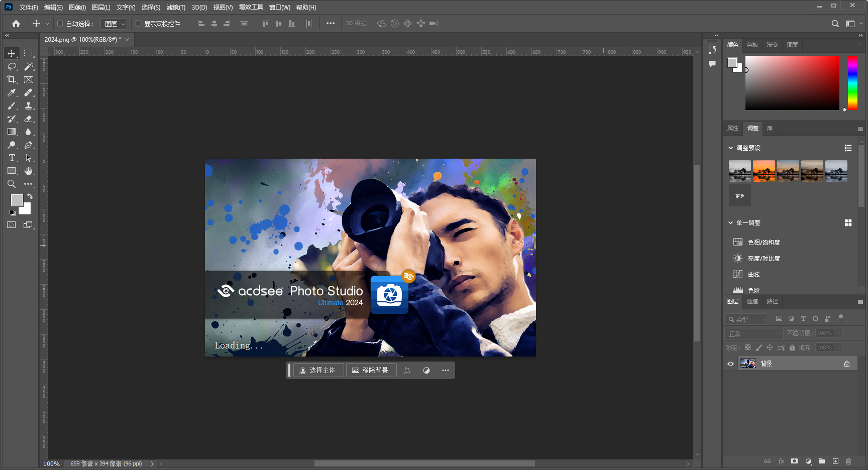868x470 pixels.
Task: Select the Lasso tool
Action: click(12, 66)
